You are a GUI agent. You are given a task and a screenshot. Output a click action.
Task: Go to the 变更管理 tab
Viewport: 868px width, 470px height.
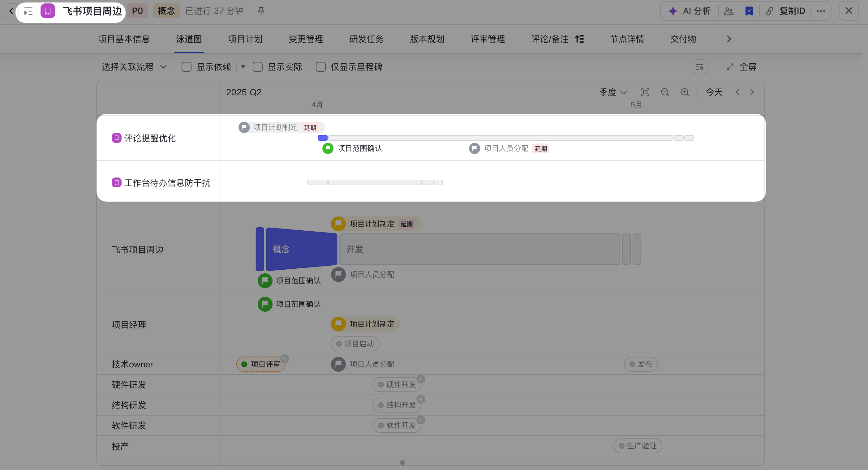click(x=306, y=39)
